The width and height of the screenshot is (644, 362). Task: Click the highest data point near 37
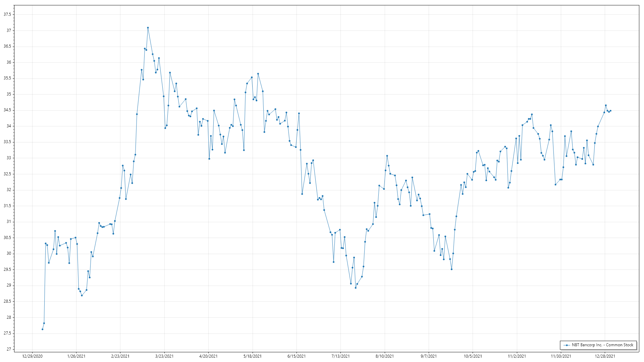(x=148, y=28)
